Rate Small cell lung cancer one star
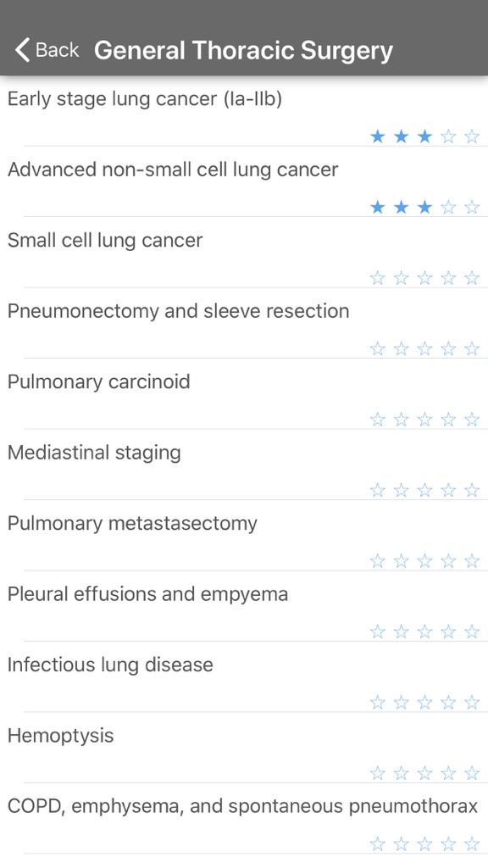This screenshot has height=868, width=488. pos(377,278)
